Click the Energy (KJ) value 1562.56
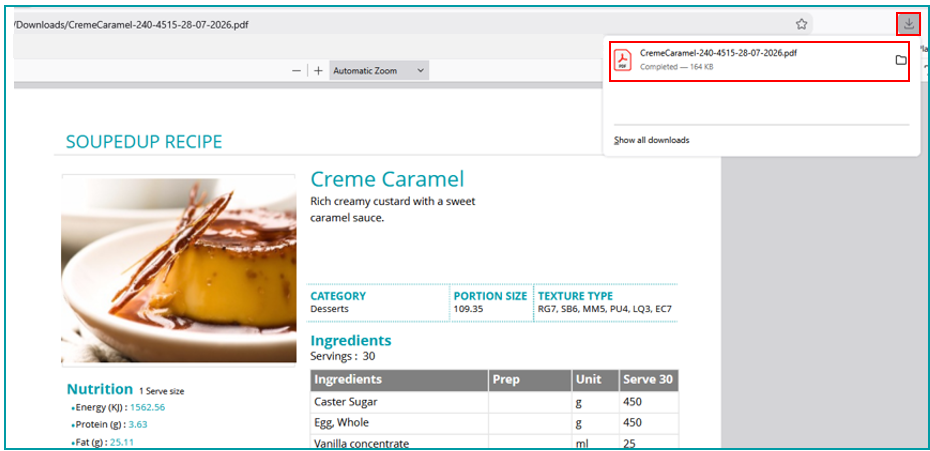930x451 pixels. point(147,408)
